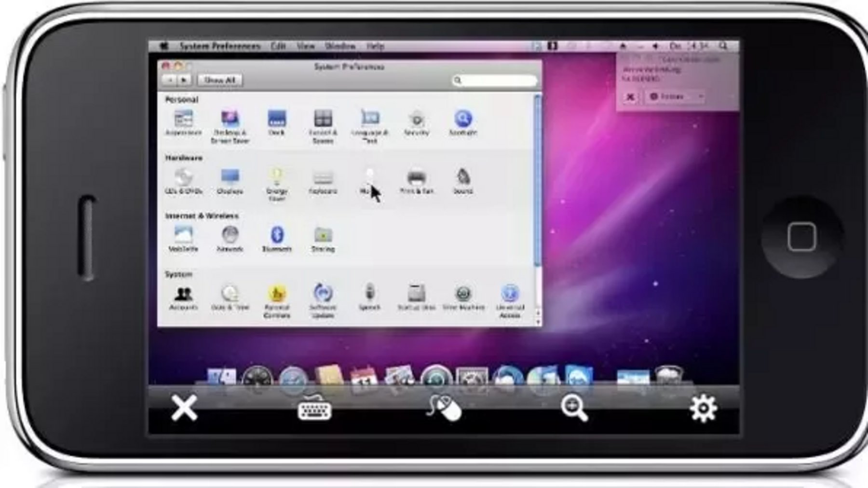The width and height of the screenshot is (868, 488).
Task: Open the View menu
Action: point(305,46)
